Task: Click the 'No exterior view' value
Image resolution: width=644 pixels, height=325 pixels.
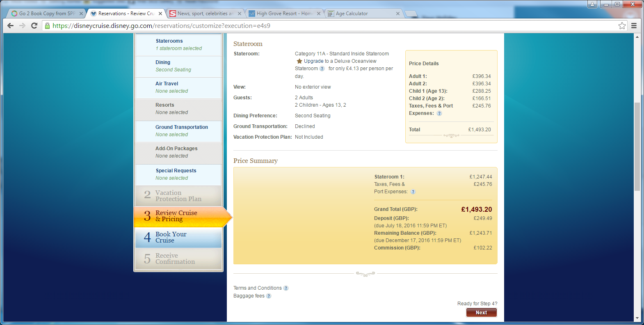Action: point(313,87)
